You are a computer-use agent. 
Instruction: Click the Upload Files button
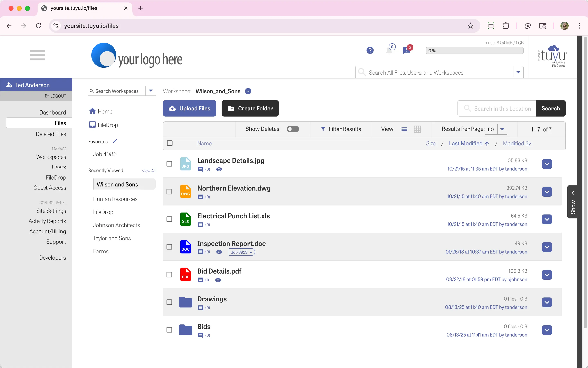tap(189, 108)
